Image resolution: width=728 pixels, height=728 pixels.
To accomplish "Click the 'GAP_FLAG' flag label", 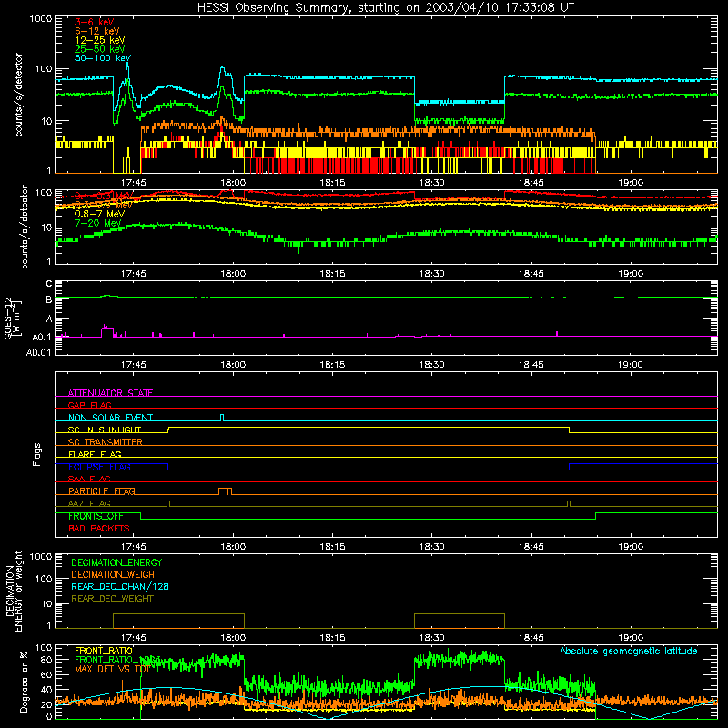I will 89,405.
